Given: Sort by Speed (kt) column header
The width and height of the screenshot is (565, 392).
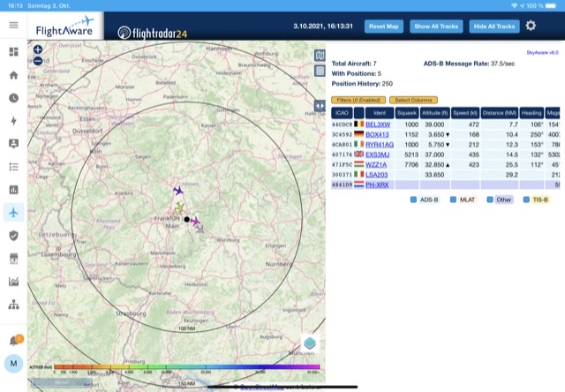Looking at the screenshot, I should tap(465, 113).
